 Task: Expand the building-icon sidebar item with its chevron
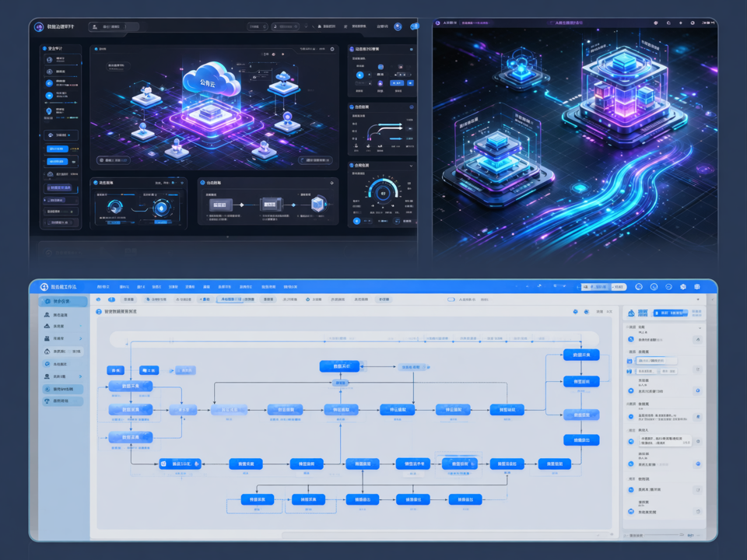coord(80,338)
